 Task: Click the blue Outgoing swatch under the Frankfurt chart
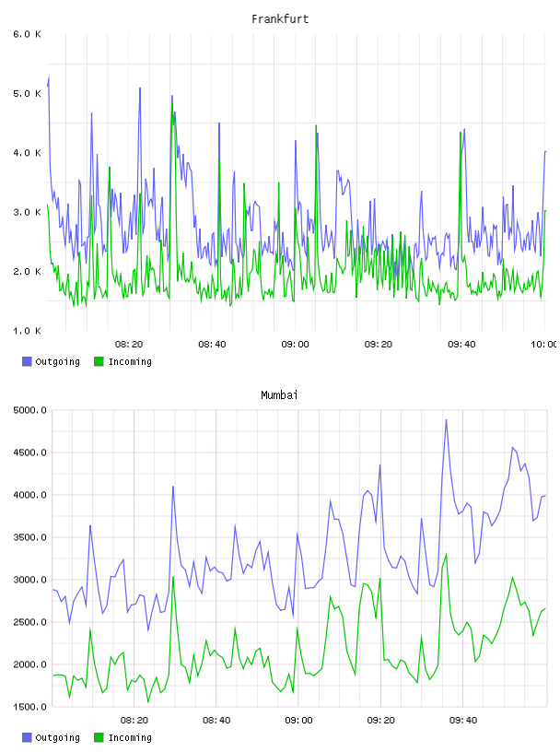27,361
